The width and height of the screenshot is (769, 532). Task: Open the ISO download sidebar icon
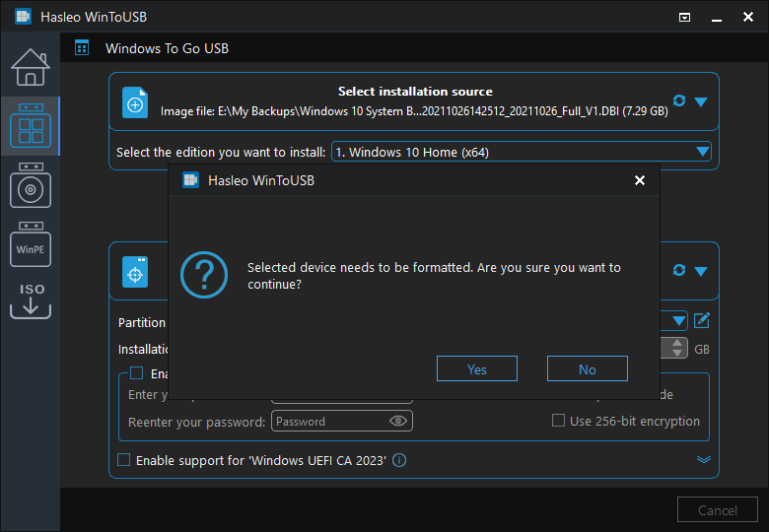[x=31, y=300]
